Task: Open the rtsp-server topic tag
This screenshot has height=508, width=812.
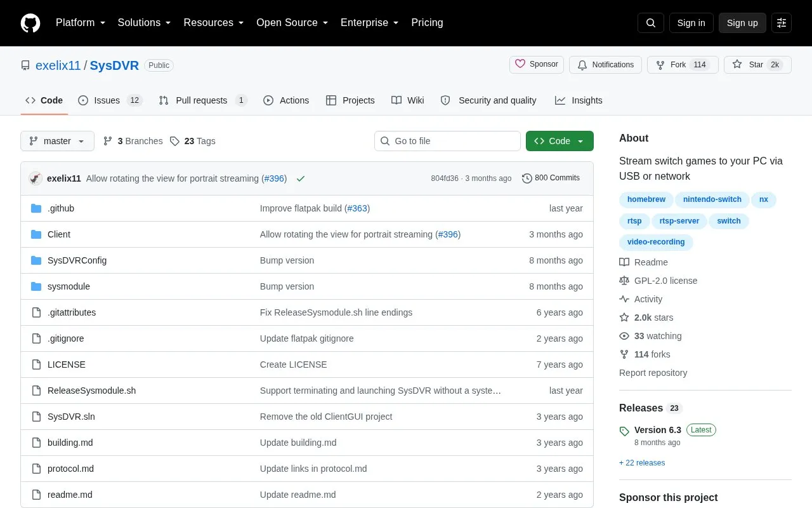Action: [x=679, y=221]
